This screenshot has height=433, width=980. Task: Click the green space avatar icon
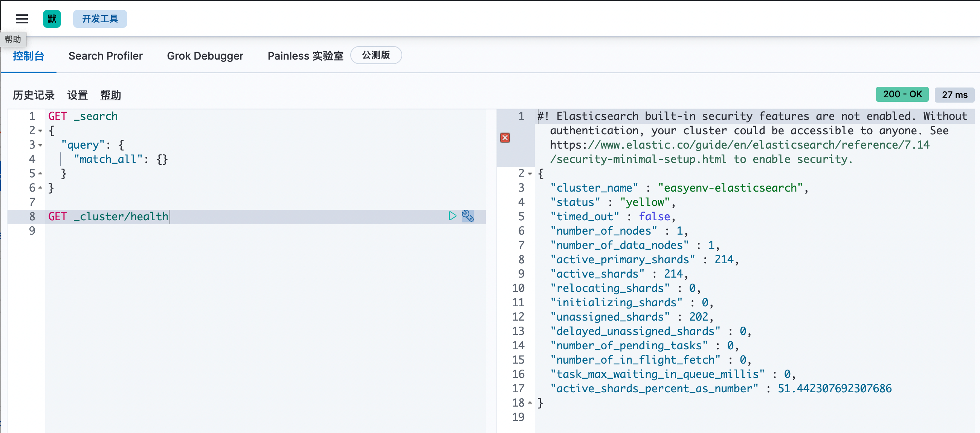point(52,18)
